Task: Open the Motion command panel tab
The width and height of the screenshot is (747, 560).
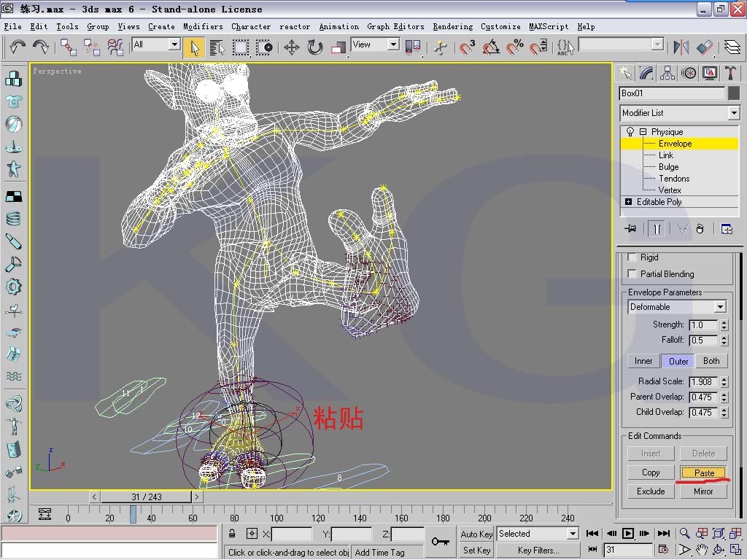Action: [689, 73]
